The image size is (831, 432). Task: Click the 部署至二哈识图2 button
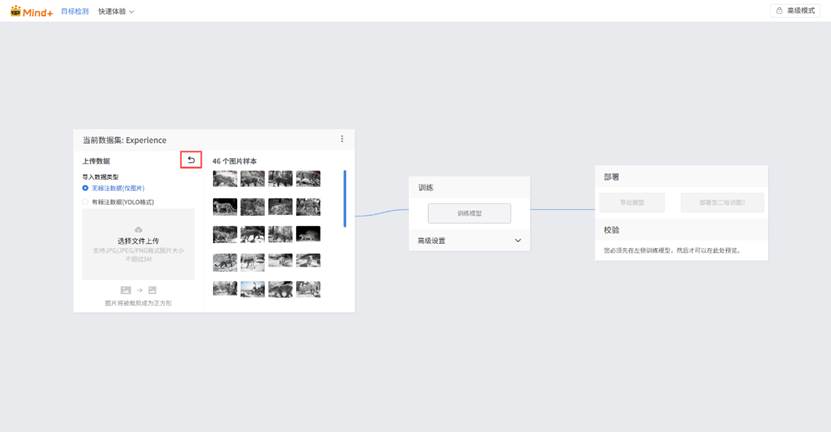pos(722,202)
